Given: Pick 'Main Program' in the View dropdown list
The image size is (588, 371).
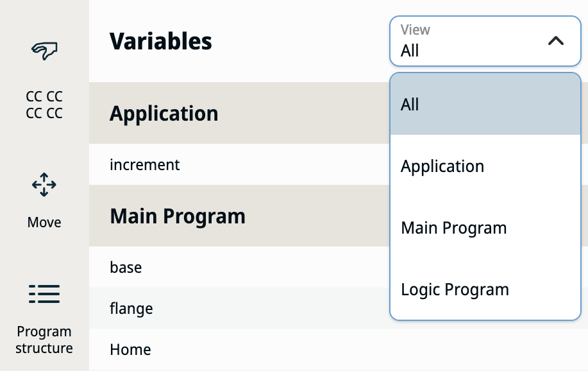Looking at the screenshot, I should 485,228.
